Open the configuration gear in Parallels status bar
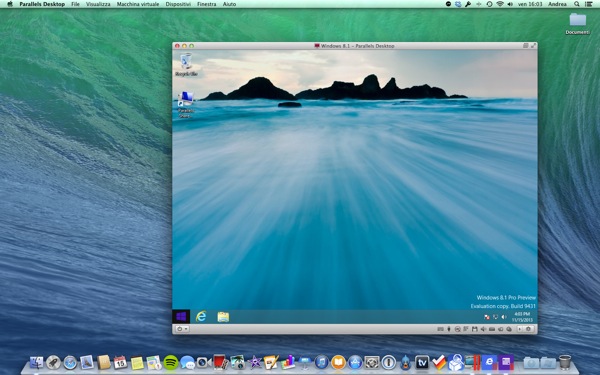The width and height of the screenshot is (600, 375). coord(528,329)
